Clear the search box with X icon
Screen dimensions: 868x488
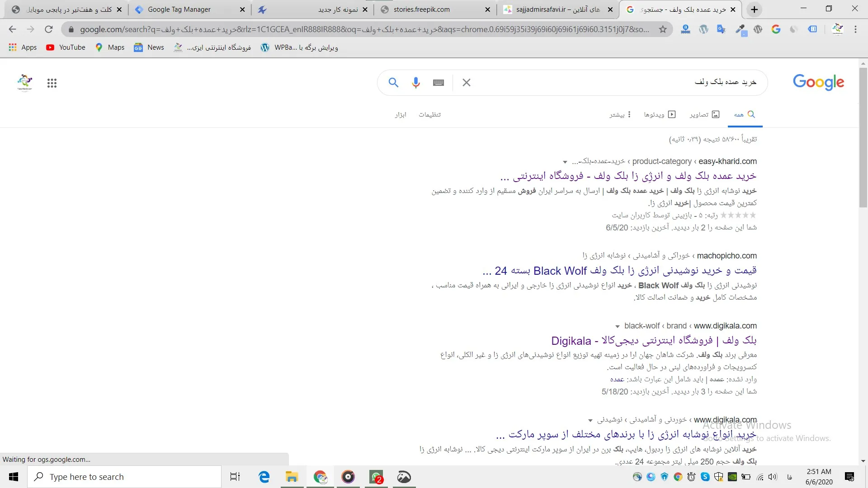click(x=467, y=83)
